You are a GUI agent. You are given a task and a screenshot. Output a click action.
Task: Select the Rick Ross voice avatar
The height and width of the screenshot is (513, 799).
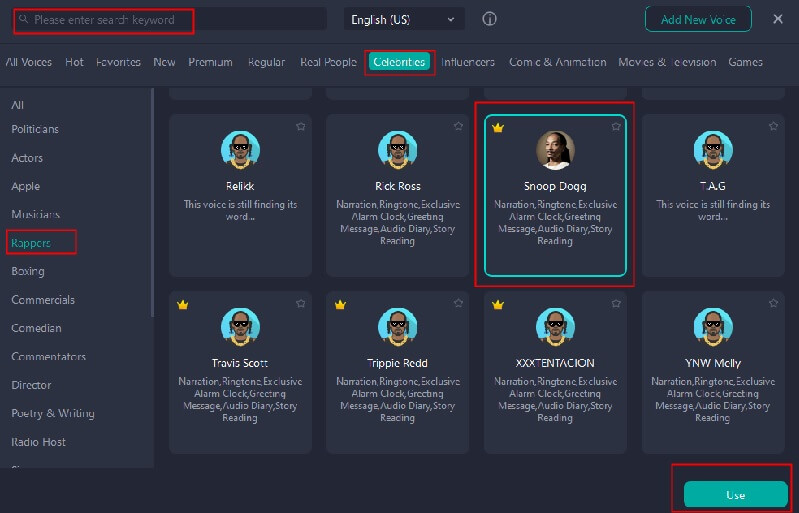pos(397,150)
